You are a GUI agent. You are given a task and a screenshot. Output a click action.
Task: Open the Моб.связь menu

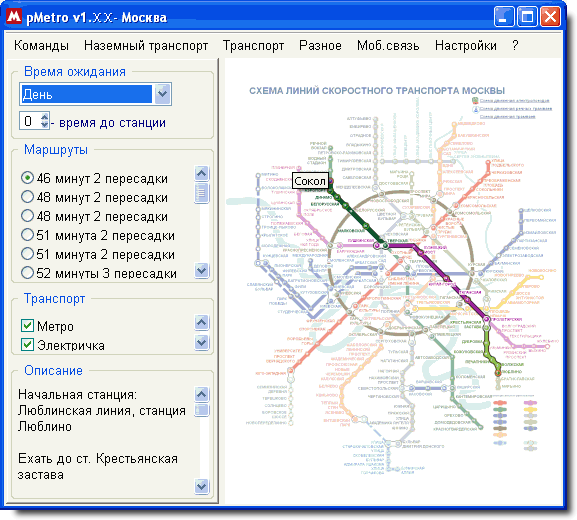(388, 46)
